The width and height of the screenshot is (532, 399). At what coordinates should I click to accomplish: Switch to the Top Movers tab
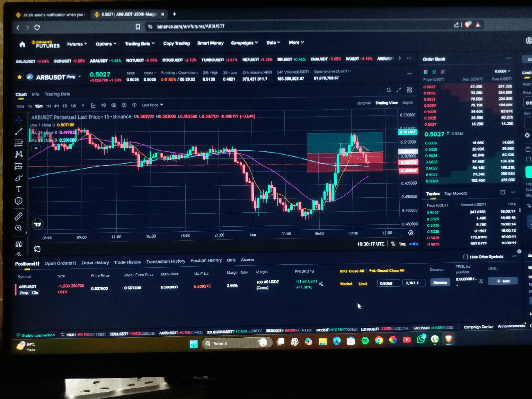455,194
